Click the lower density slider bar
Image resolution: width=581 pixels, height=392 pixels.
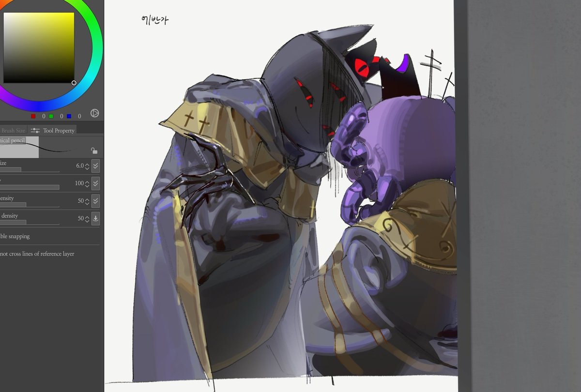(30, 222)
